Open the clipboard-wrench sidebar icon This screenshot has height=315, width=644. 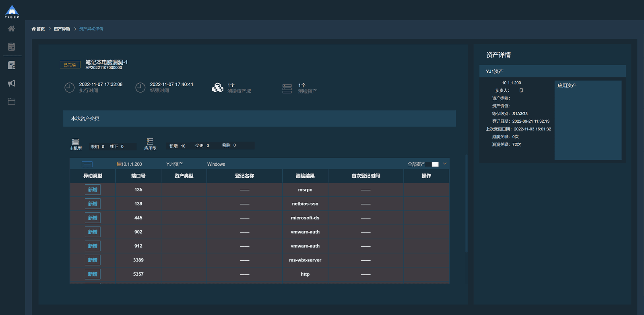click(11, 47)
